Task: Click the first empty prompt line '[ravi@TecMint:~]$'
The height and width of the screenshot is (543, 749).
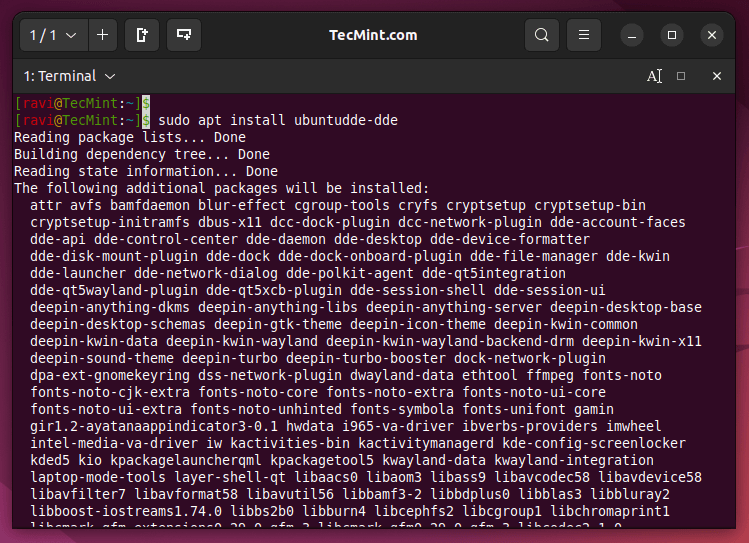Action: pyautogui.click(x=82, y=103)
